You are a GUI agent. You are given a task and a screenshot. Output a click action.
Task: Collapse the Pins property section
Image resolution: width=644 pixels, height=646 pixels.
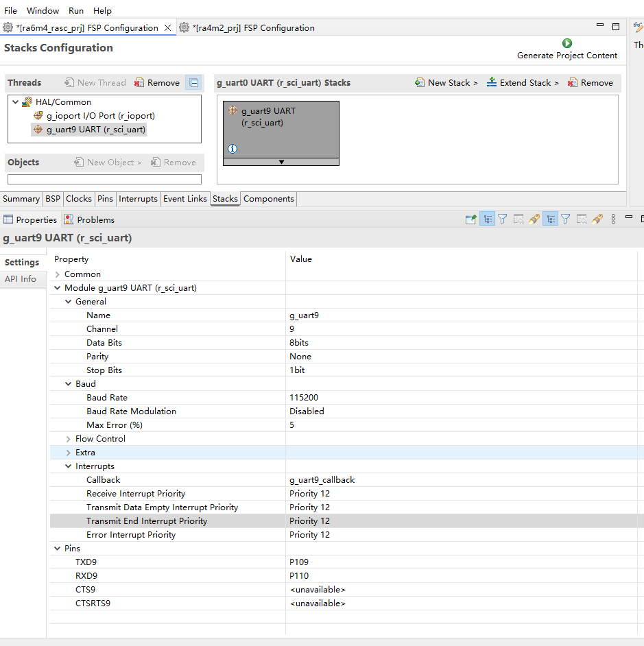[x=58, y=549]
